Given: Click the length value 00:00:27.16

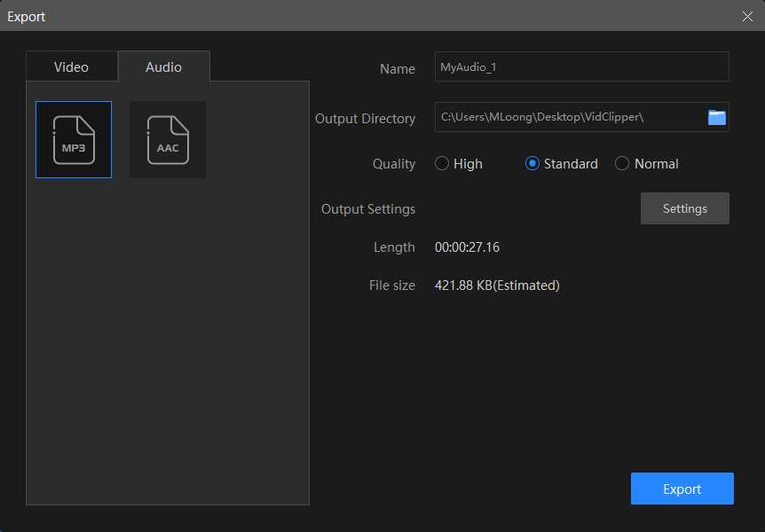Looking at the screenshot, I should (x=467, y=247).
